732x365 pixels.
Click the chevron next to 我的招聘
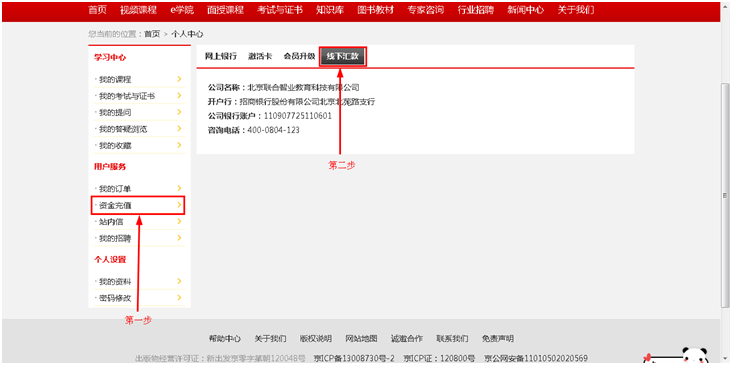(179, 238)
